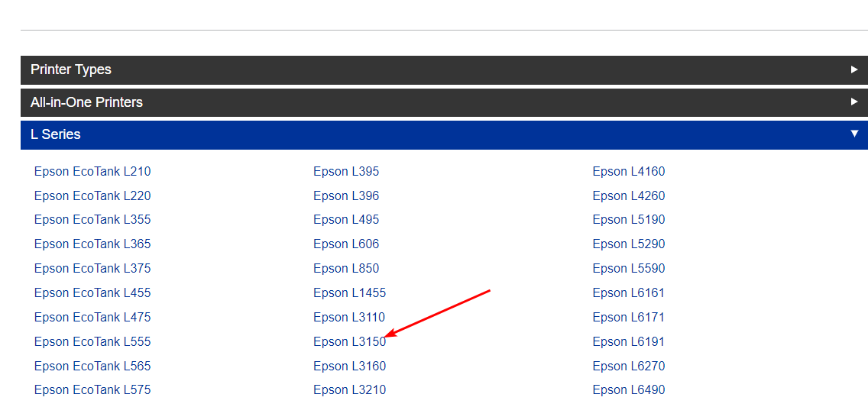The height and width of the screenshot is (407, 868).
Task: Open Epson EcoTank L210 link
Action: 92,171
